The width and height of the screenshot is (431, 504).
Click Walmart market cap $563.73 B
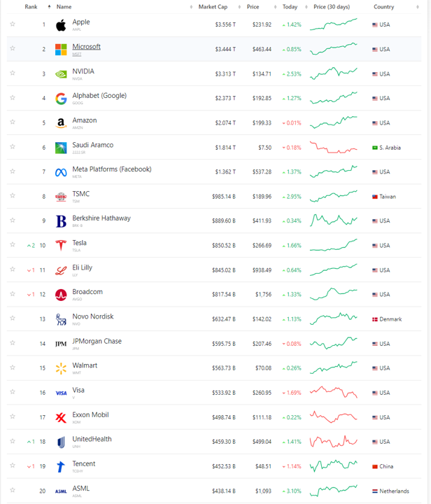click(x=224, y=368)
